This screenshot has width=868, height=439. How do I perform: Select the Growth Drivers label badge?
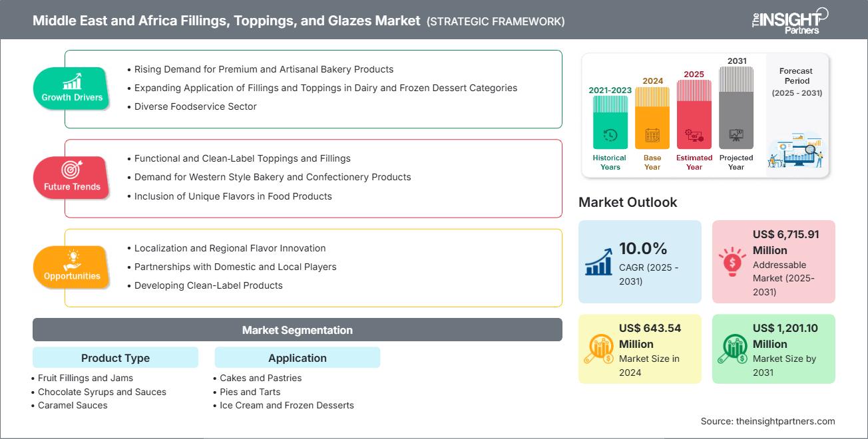[x=72, y=88]
